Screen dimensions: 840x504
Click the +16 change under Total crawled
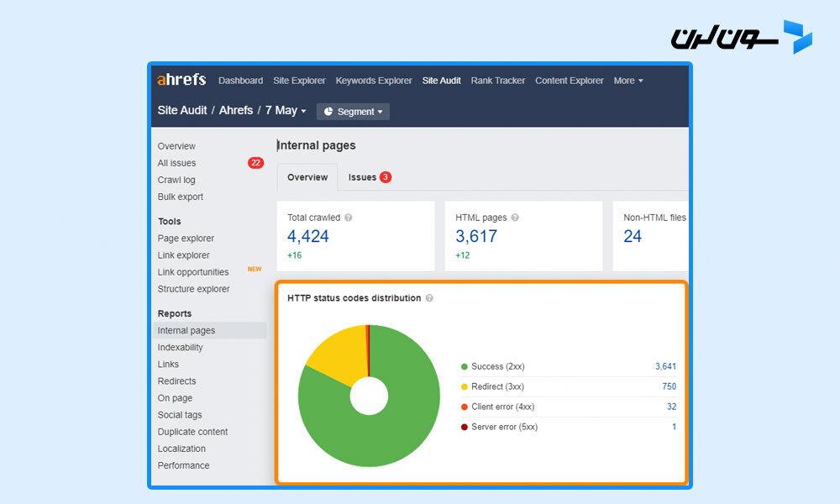click(x=295, y=255)
